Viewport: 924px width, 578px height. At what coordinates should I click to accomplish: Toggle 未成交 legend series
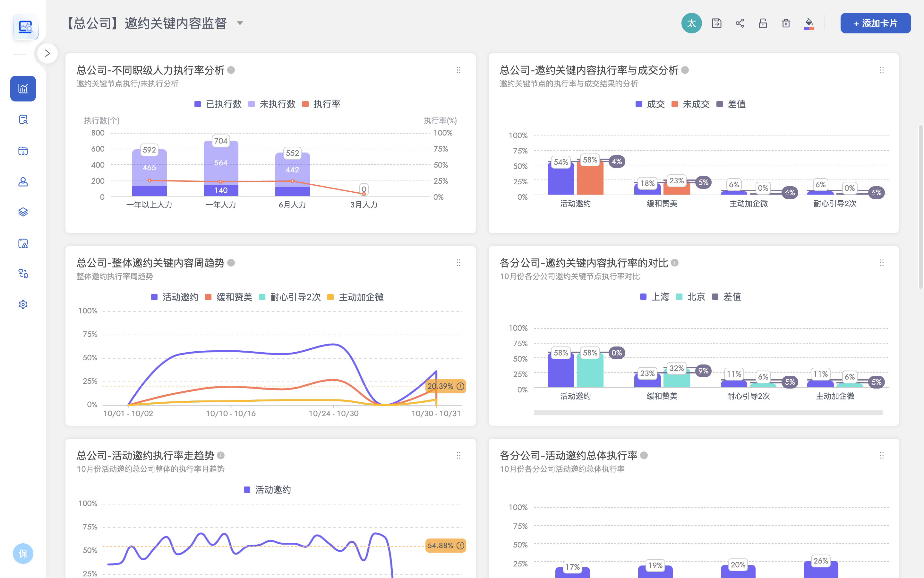pos(690,104)
